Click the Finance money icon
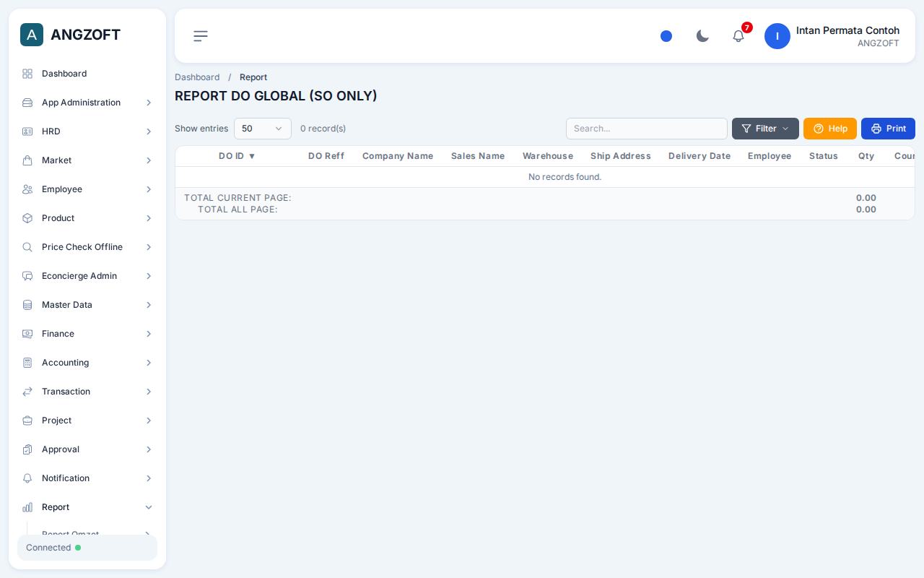The height and width of the screenshot is (578, 924). 27,334
